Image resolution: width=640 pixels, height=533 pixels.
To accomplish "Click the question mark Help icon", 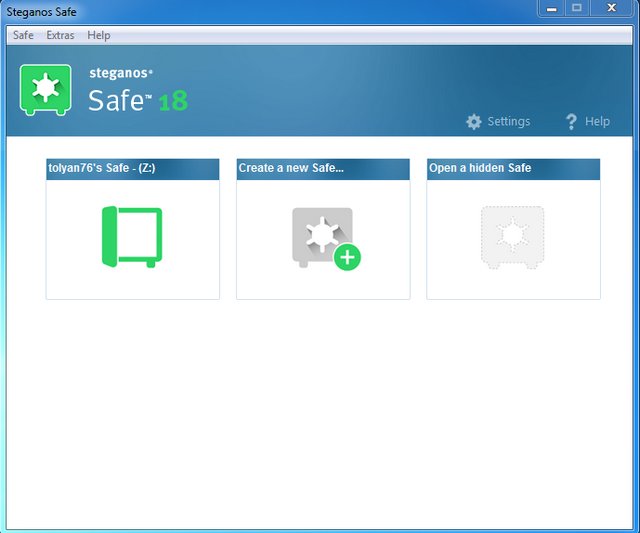I will pyautogui.click(x=571, y=122).
